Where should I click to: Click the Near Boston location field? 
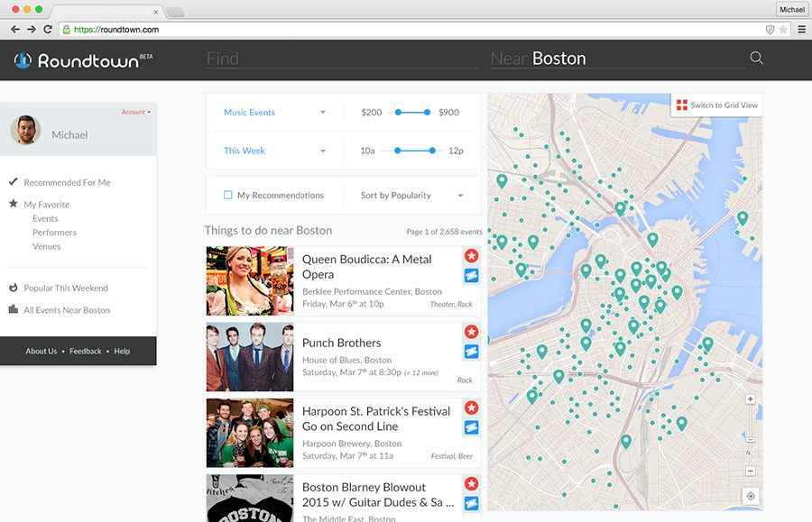[x=617, y=59]
